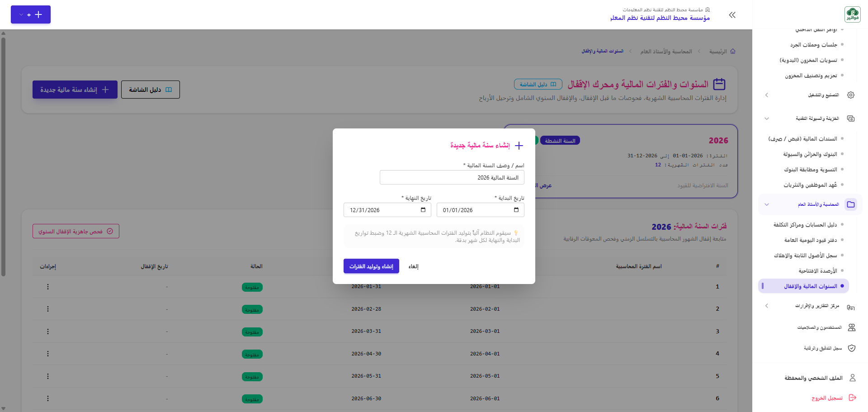Viewport: 868px width, 412px height.
Task: Collapse the المحاسبة والأستاذ العام sidebar chevron
Action: point(767,204)
